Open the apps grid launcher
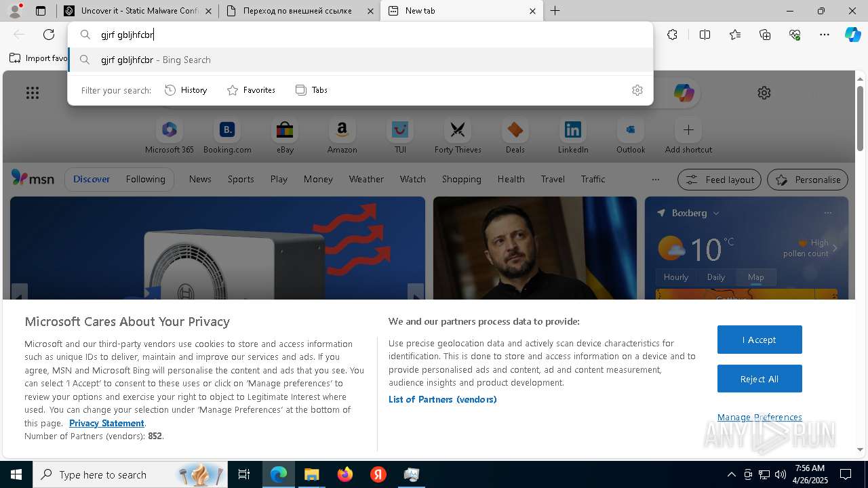 pyautogui.click(x=33, y=93)
